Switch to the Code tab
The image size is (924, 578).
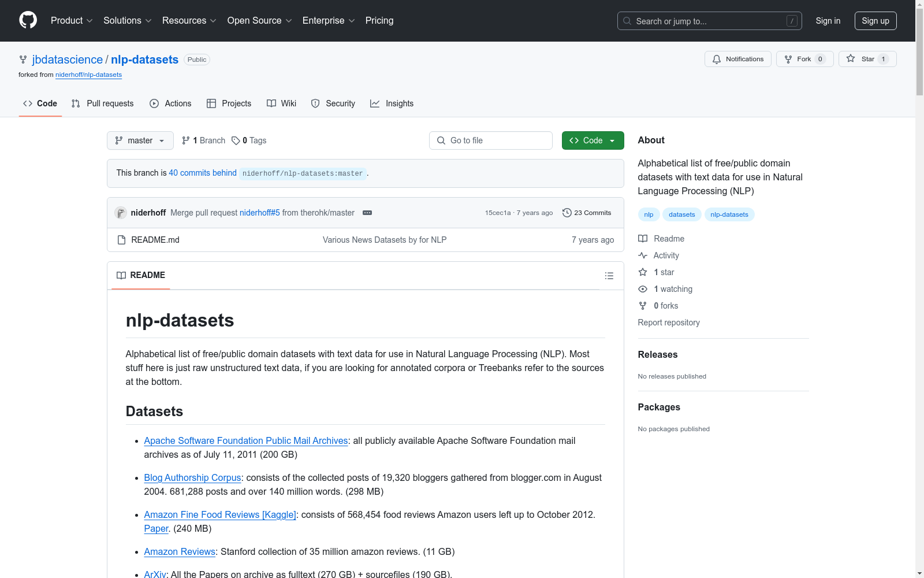point(40,103)
